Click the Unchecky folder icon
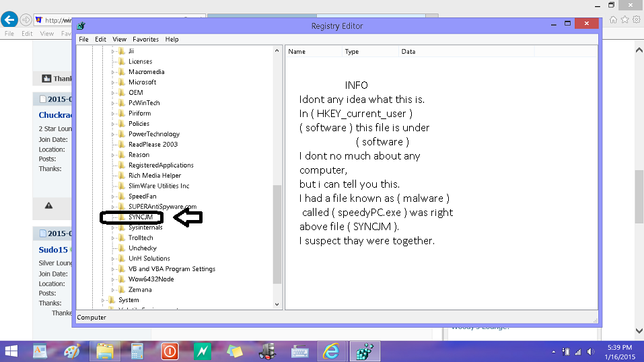The image size is (644, 362). point(122,248)
